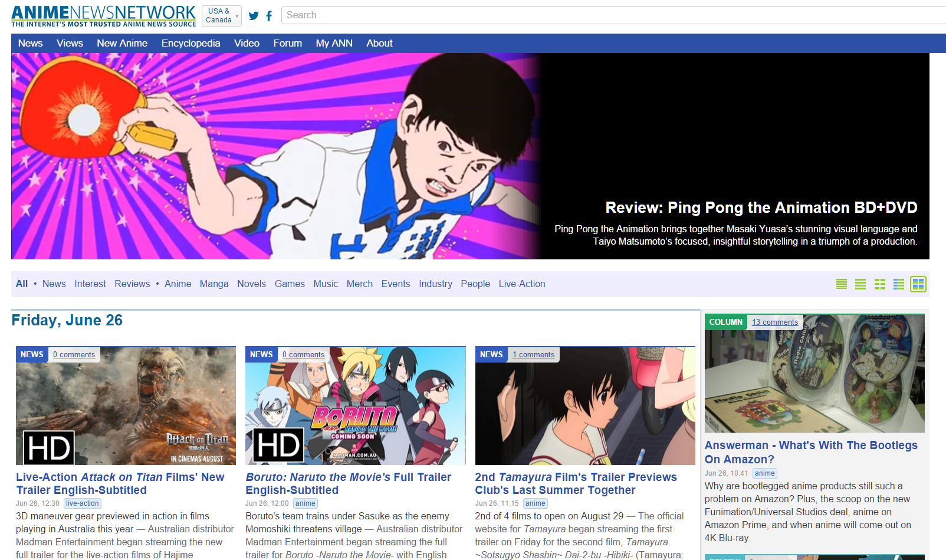Click the anime tag under the Boruto article

[306, 503]
